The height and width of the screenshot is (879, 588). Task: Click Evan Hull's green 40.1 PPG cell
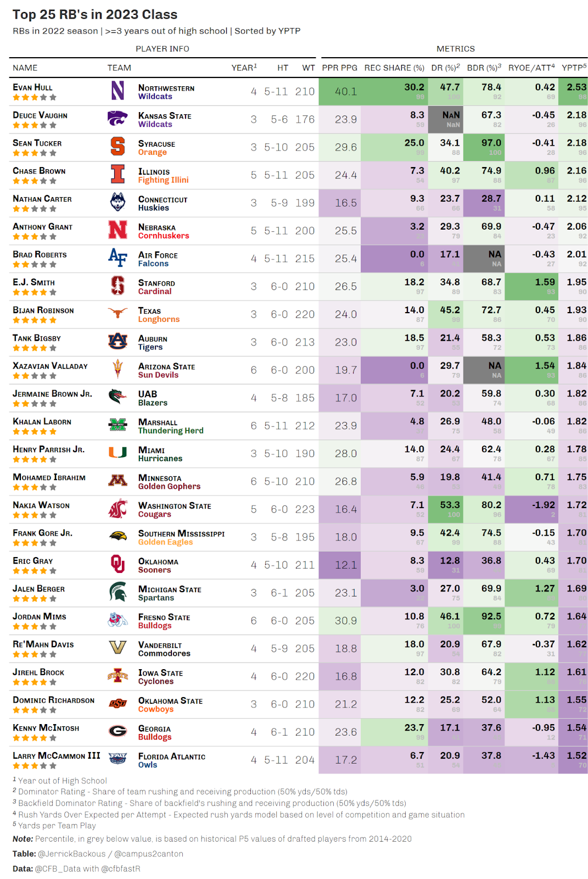(339, 91)
